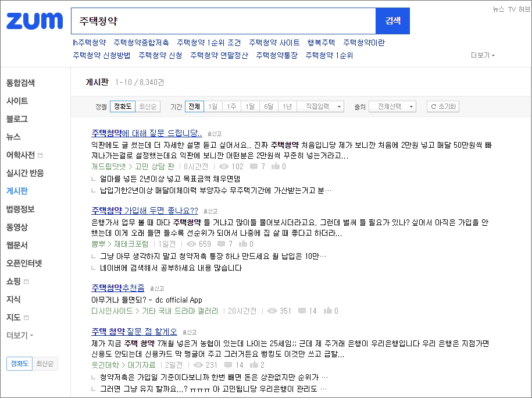Screen dimensions: 532x398
Task: Select 1주 as the search period
Action: [230, 106]
